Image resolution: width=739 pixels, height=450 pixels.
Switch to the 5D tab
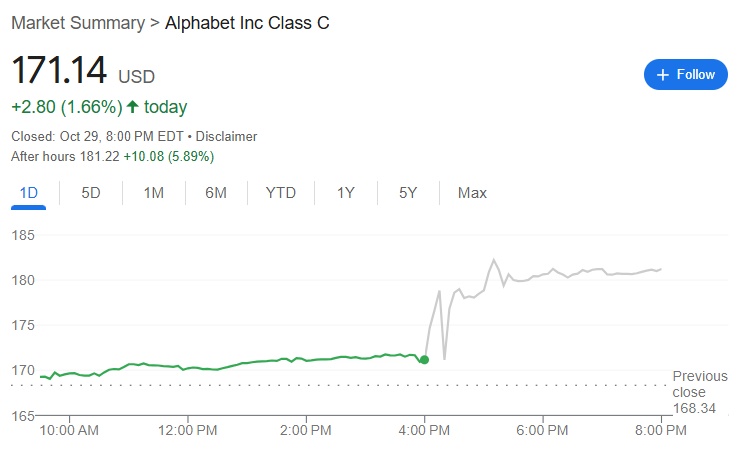pyautogui.click(x=91, y=192)
